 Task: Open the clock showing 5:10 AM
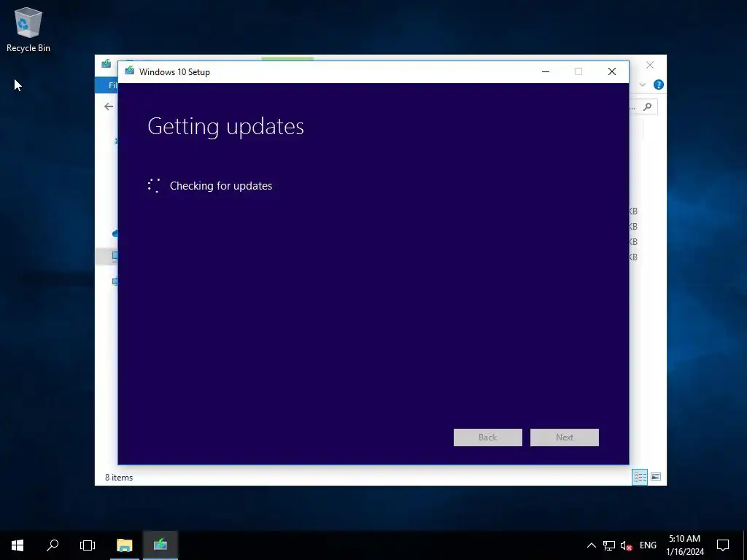pyautogui.click(x=684, y=545)
